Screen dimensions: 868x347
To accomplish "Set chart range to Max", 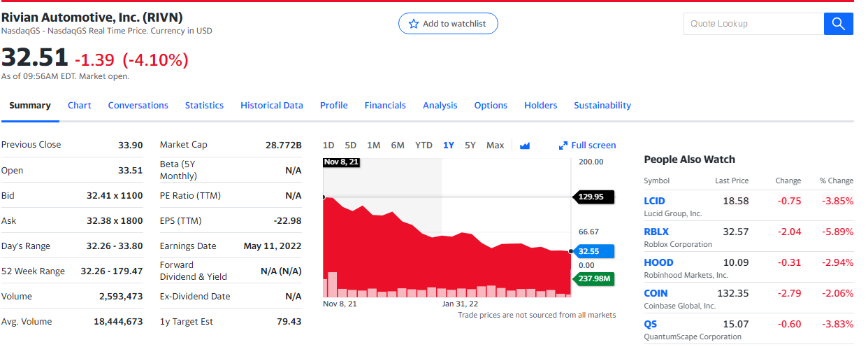I will click(x=496, y=146).
